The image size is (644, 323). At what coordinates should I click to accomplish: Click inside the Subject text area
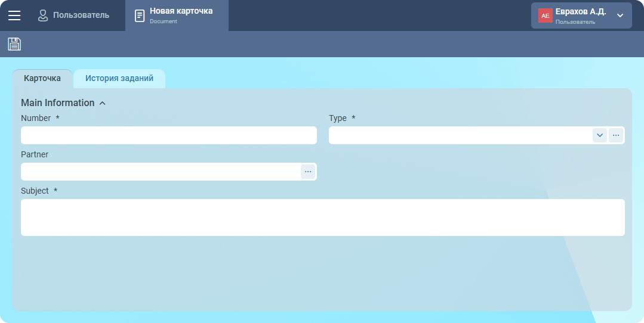tap(322, 218)
